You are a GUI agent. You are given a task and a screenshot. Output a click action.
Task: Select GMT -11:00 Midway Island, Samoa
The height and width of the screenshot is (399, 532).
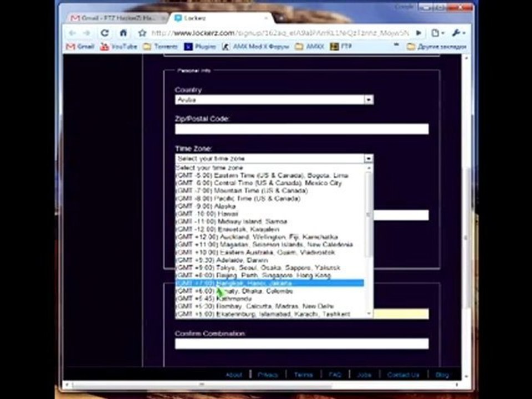pyautogui.click(x=270, y=222)
